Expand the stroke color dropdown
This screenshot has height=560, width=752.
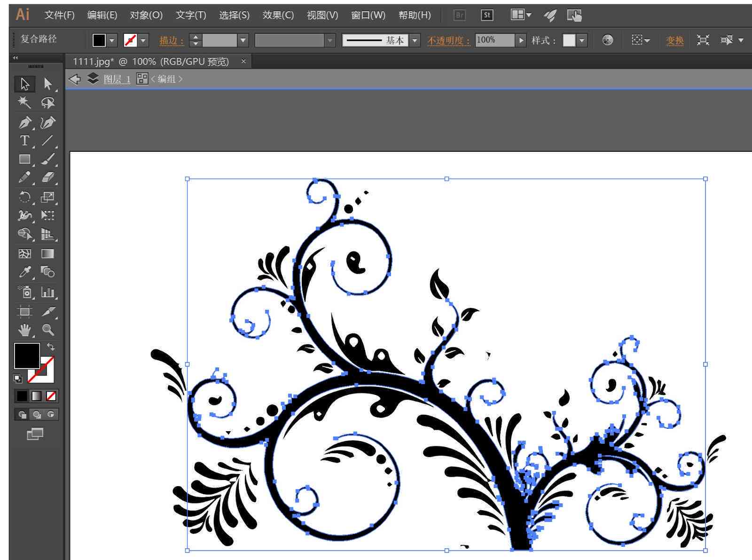pos(144,40)
